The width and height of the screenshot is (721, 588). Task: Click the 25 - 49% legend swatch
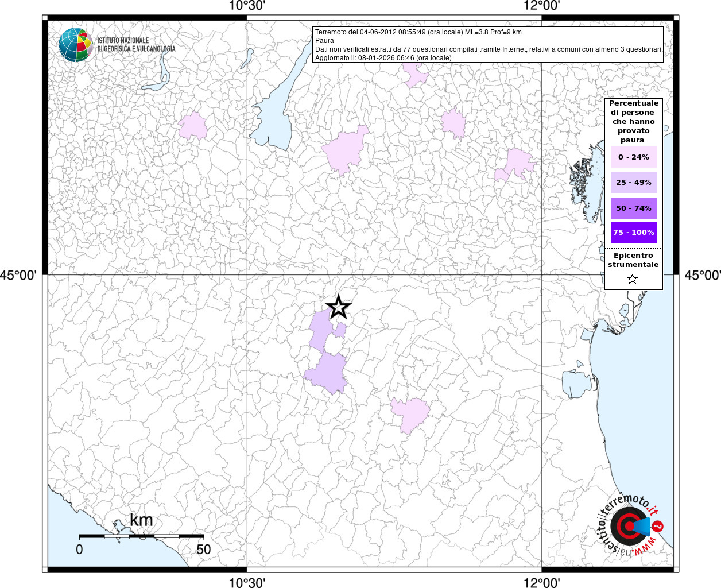click(x=633, y=182)
